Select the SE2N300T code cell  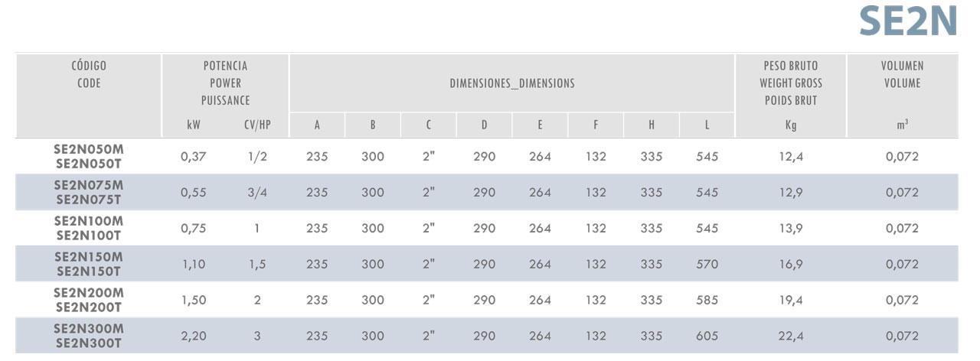[89, 342]
